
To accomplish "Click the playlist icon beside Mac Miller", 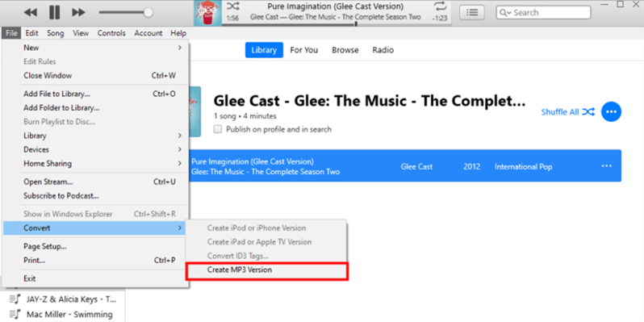I will [x=15, y=315].
